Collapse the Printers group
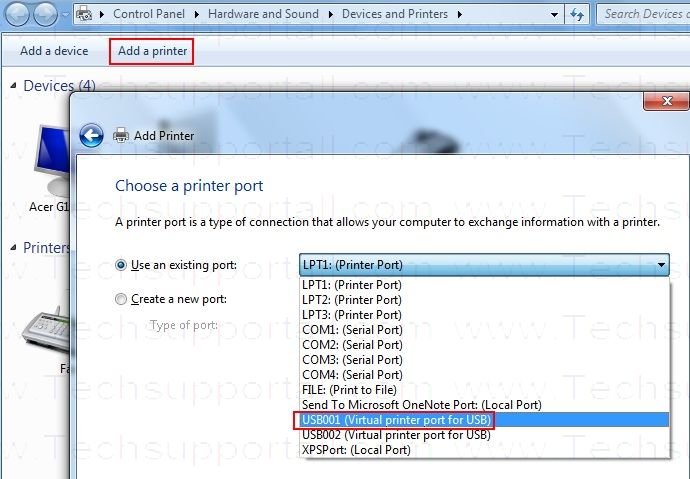The image size is (690, 479). coord(13,248)
